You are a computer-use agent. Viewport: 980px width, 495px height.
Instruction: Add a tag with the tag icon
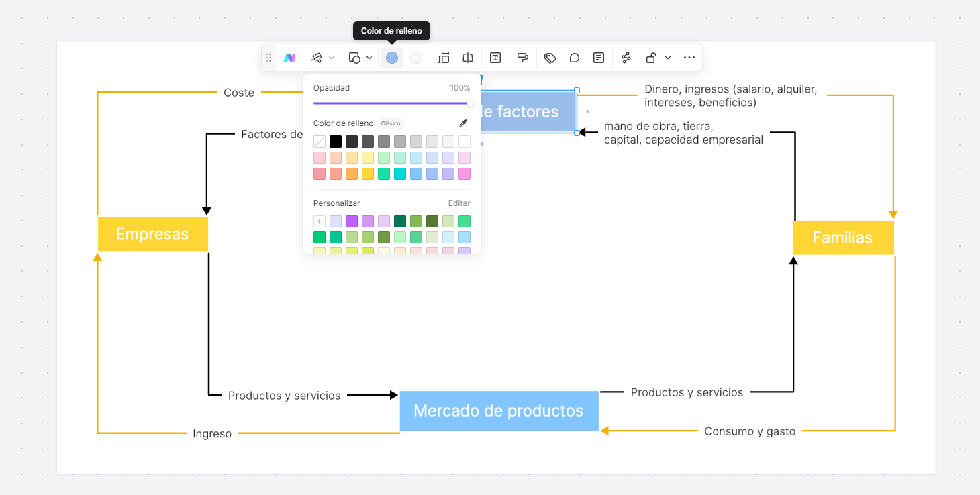point(550,58)
